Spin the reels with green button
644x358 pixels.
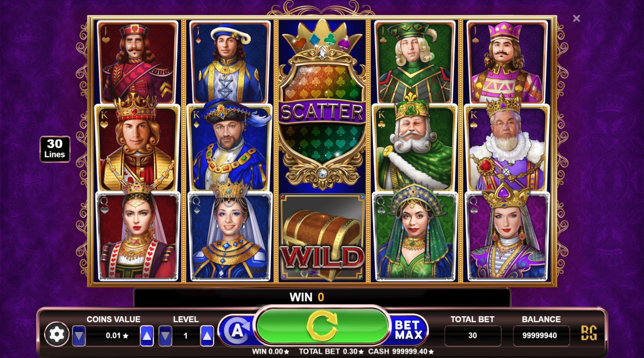coord(322,326)
